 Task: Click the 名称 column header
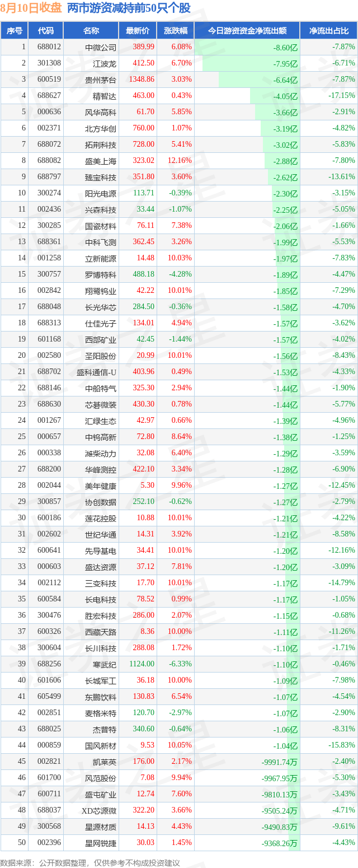coord(91,31)
